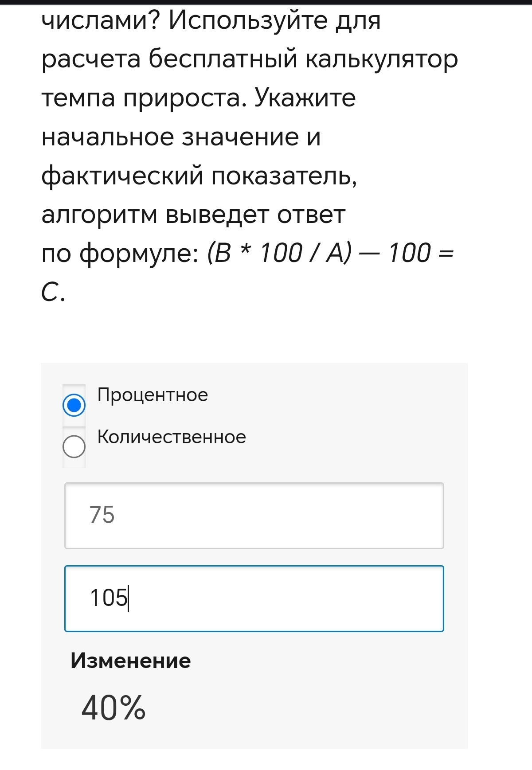Viewport: 532px width, 770px height.
Task: Click the "Процентное" option label
Action: [x=153, y=395]
